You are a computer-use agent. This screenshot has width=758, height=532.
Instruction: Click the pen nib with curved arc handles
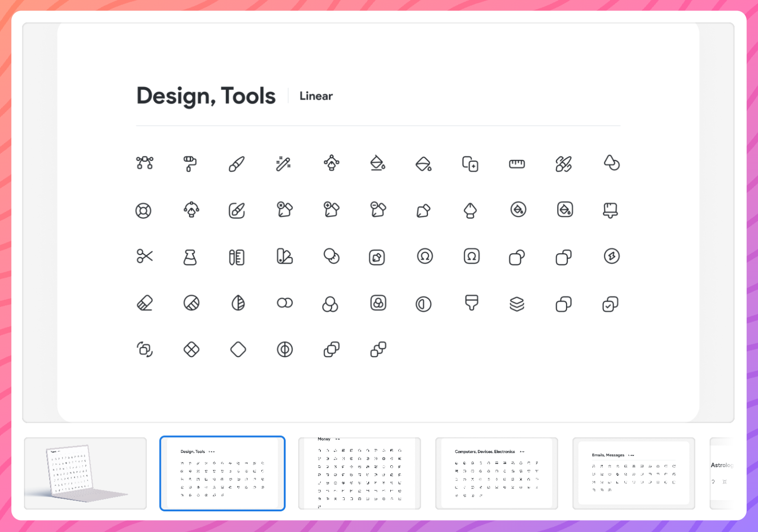(191, 209)
